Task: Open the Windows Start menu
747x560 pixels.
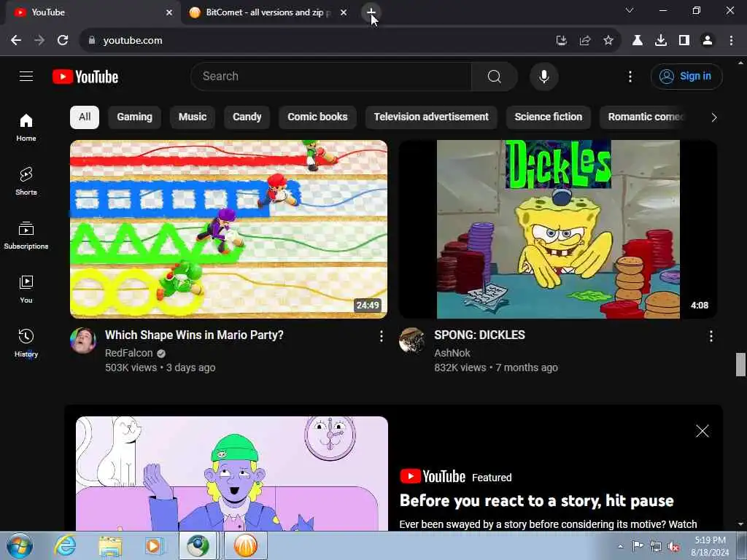Action: [x=20, y=545]
